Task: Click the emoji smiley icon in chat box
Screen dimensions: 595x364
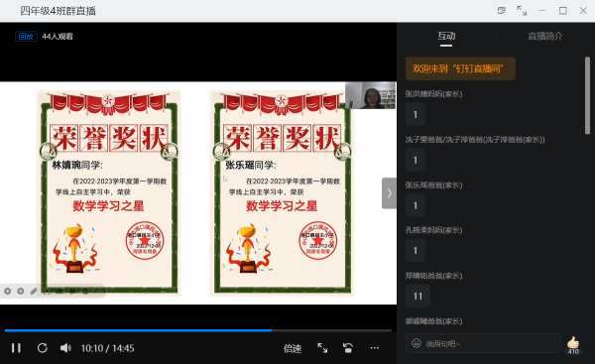Action: click(416, 343)
